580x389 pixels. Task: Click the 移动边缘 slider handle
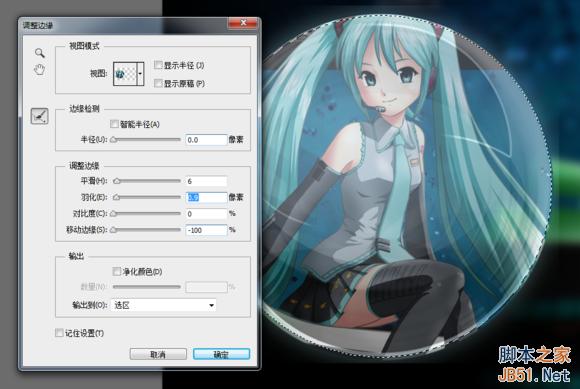tap(114, 230)
